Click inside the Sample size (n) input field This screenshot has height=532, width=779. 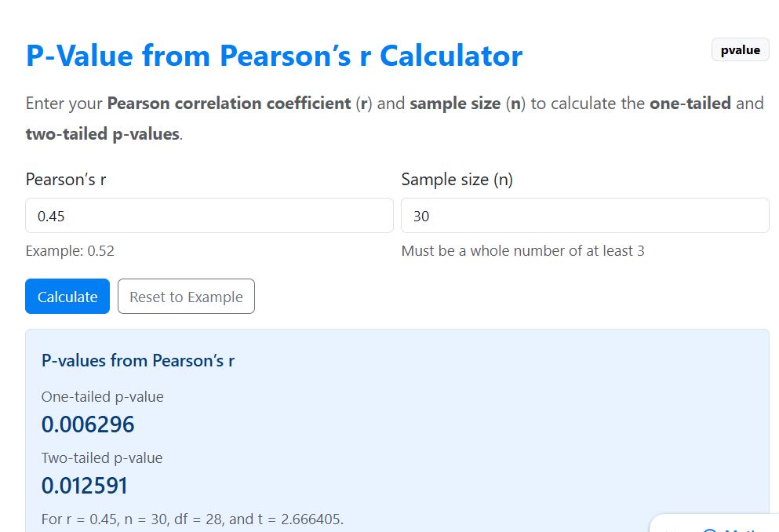(x=584, y=215)
